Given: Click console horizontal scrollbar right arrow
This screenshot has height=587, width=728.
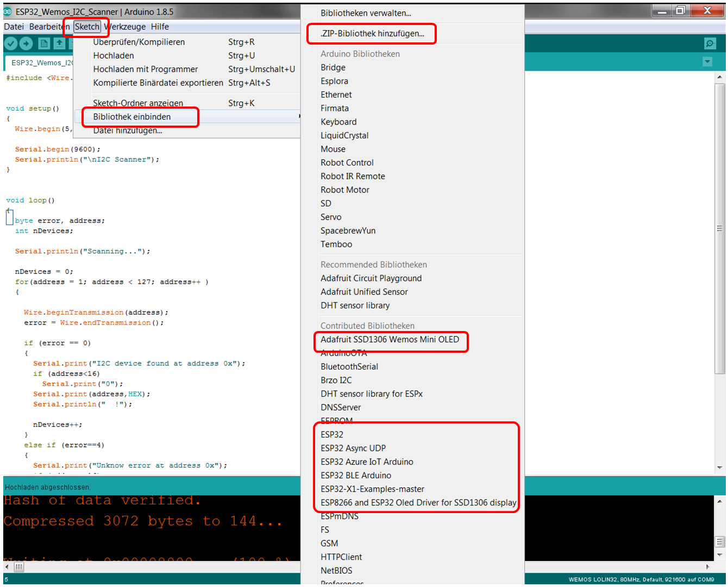Looking at the screenshot, I should click(707, 567).
